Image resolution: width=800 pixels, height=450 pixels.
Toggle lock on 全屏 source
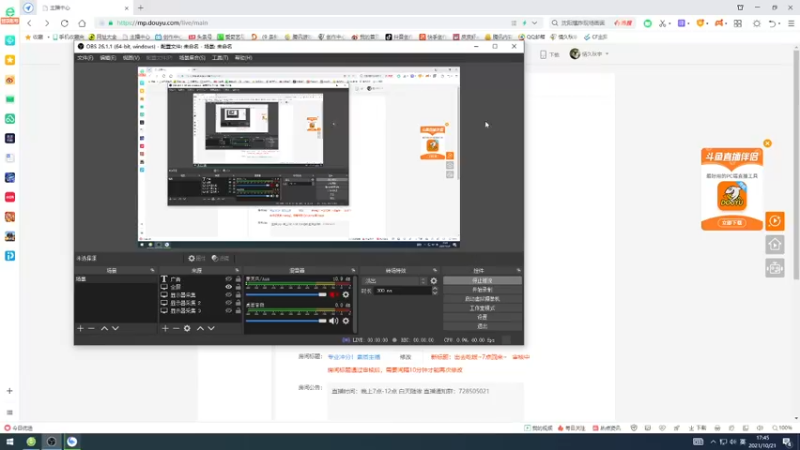(x=238, y=287)
